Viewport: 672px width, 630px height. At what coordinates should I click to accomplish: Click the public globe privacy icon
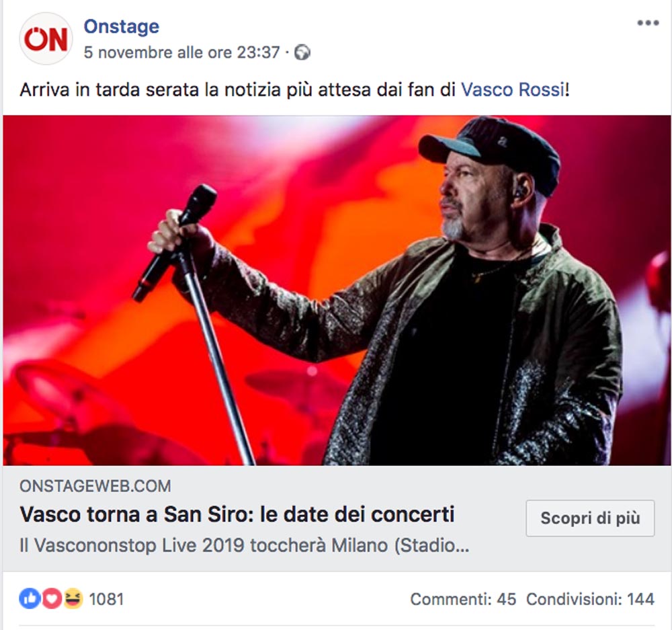[x=302, y=52]
